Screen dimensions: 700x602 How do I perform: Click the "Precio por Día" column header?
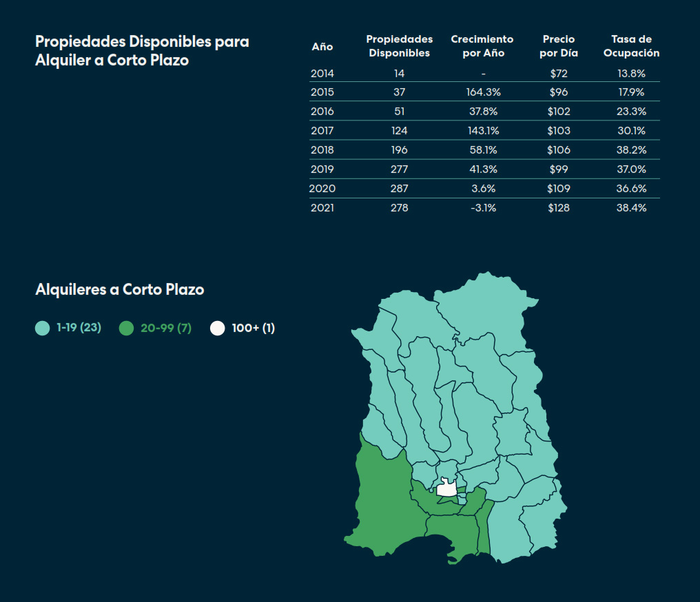tap(558, 46)
